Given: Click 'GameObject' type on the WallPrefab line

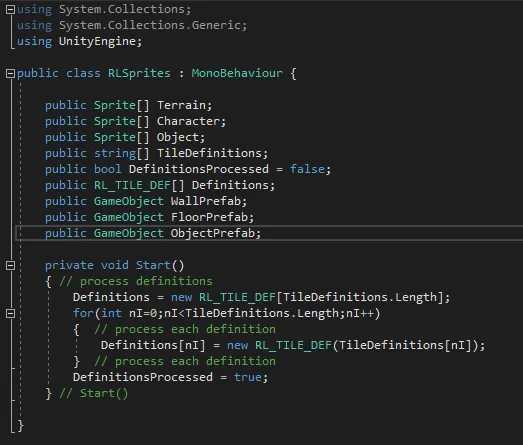Looking at the screenshot, I should coord(129,201).
